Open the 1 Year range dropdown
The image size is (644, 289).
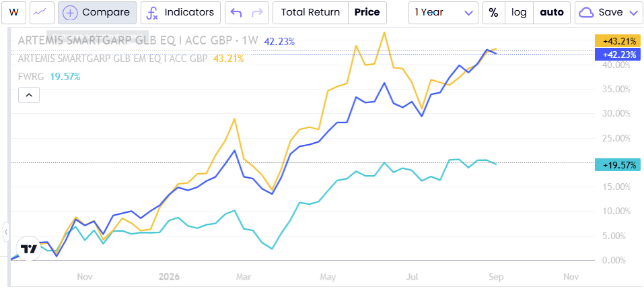(443, 12)
